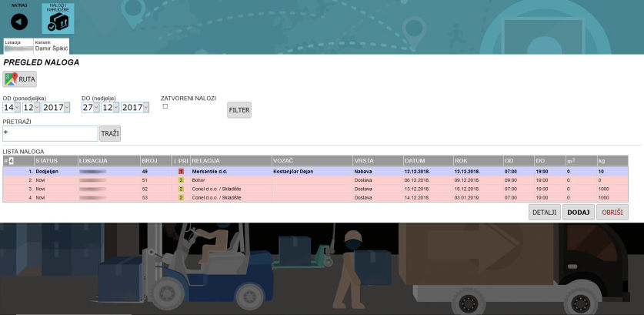Focus the Pretraži search input field

coord(50,134)
